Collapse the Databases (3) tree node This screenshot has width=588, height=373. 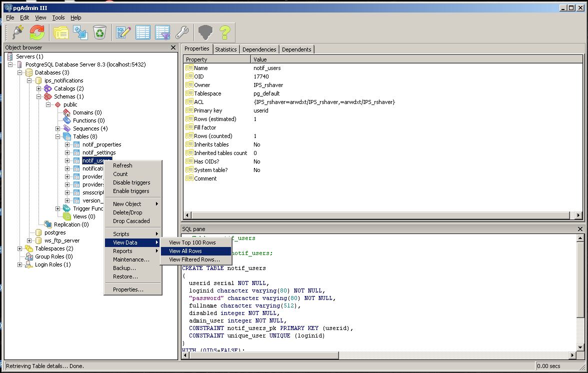19,72
